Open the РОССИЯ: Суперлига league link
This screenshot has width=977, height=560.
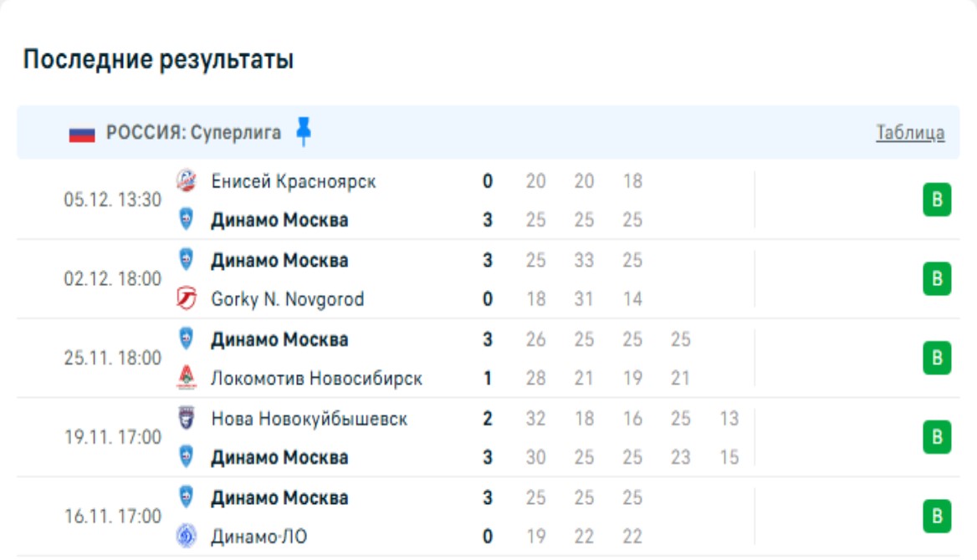193,133
